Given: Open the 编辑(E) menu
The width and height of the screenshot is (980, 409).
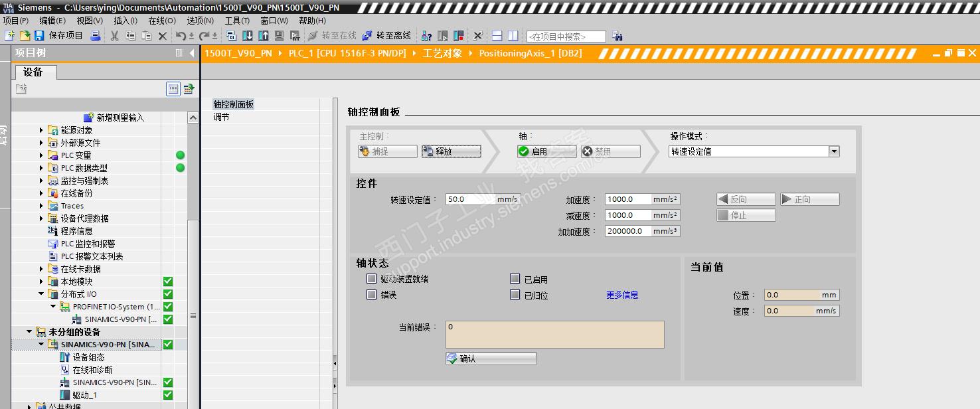Looking at the screenshot, I should click(x=52, y=21).
